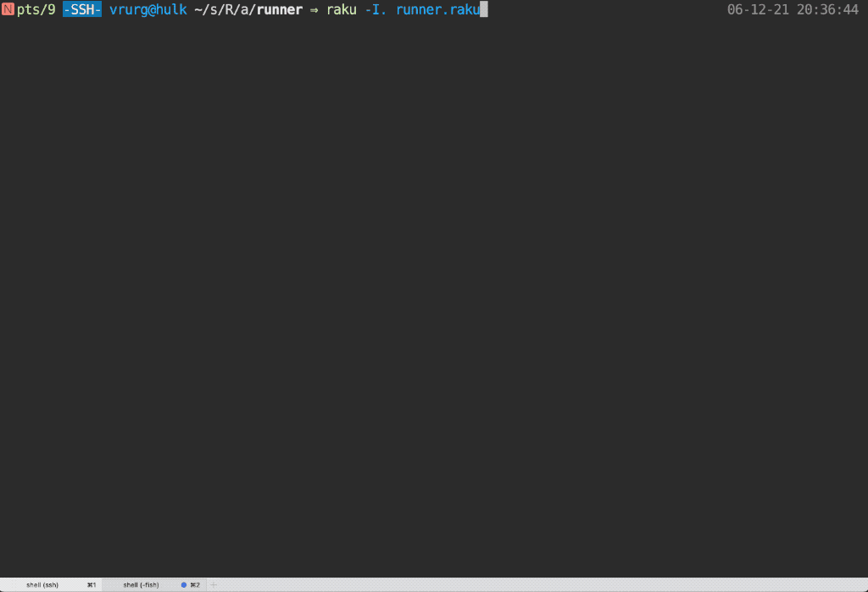Switch to the shell (ssh) tab
Image resolution: width=868 pixels, height=592 pixels.
(x=42, y=584)
